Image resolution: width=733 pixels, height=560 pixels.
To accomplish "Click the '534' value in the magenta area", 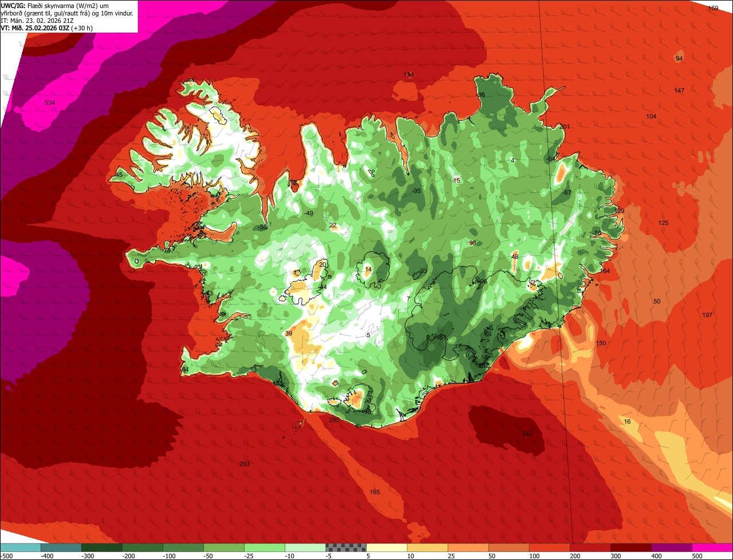I will (50, 102).
